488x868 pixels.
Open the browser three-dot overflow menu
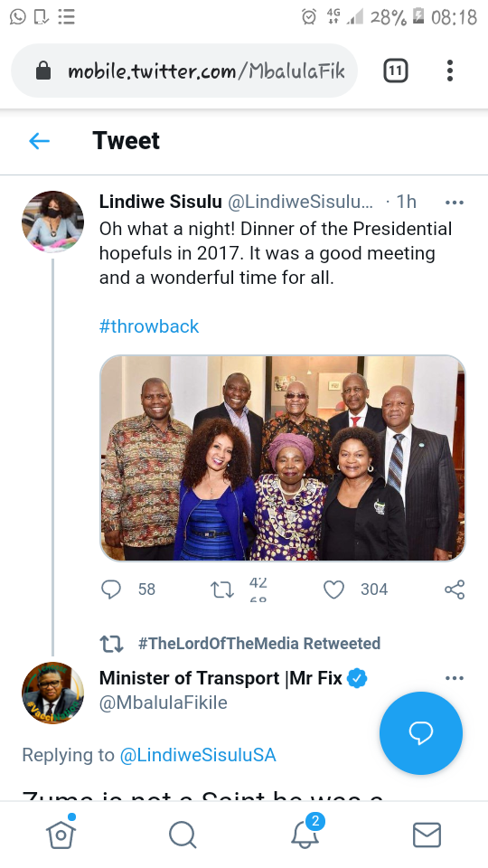(450, 71)
